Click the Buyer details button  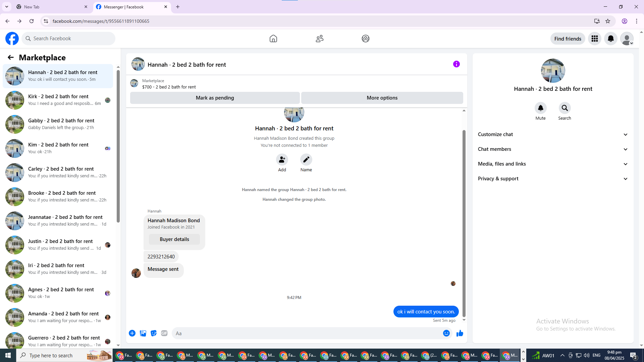click(174, 239)
